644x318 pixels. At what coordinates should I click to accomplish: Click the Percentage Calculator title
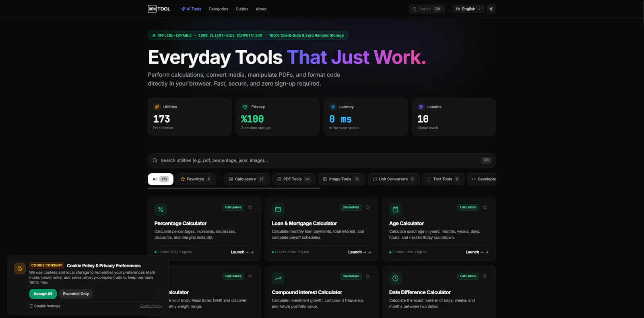(180, 224)
